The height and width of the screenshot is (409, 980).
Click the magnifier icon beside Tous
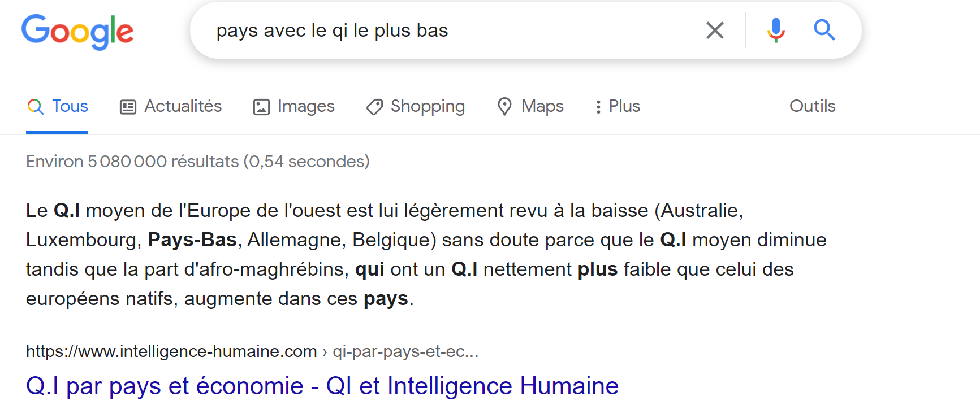[x=36, y=107]
